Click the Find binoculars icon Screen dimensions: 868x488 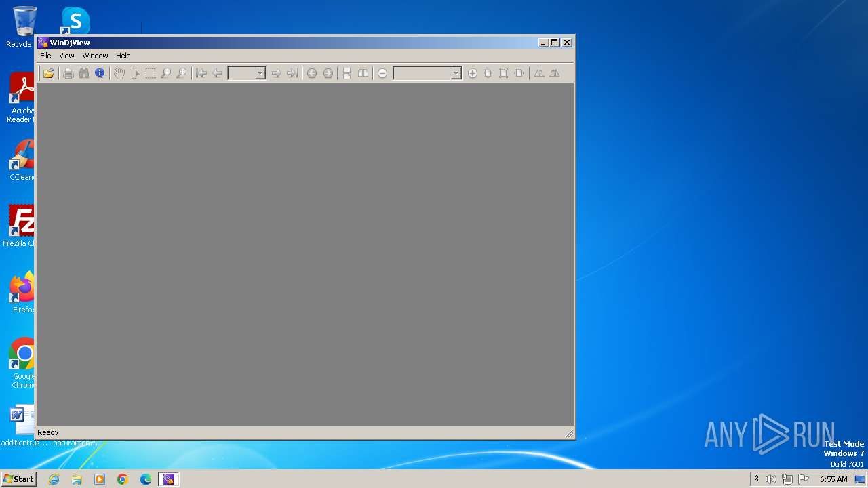(x=84, y=73)
